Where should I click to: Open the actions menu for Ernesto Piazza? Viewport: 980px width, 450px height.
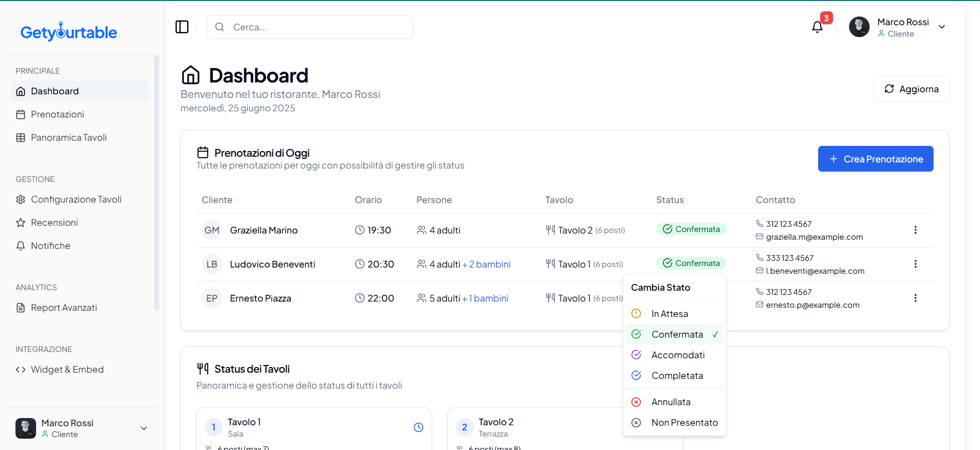[915, 298]
